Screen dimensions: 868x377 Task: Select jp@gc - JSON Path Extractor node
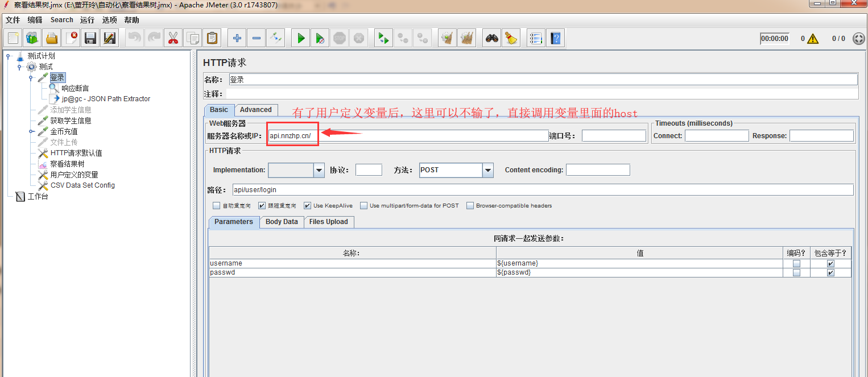106,99
